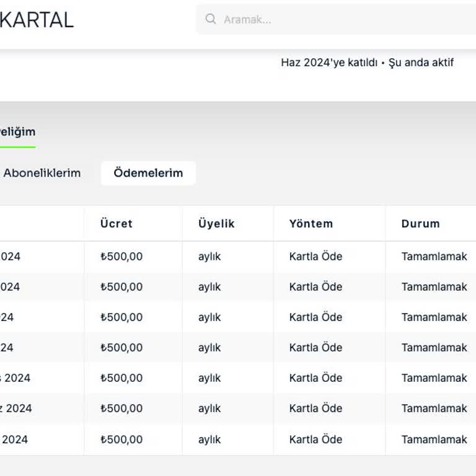The image size is (476, 476).
Task: Click 'Haz 2024'ye katıldı' membership text
Action: pos(329,63)
